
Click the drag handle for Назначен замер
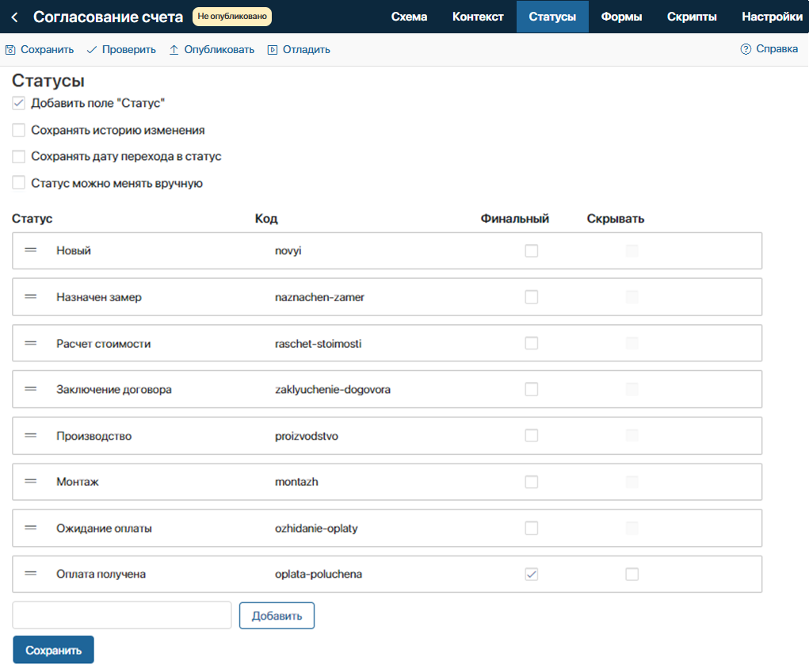tap(31, 297)
